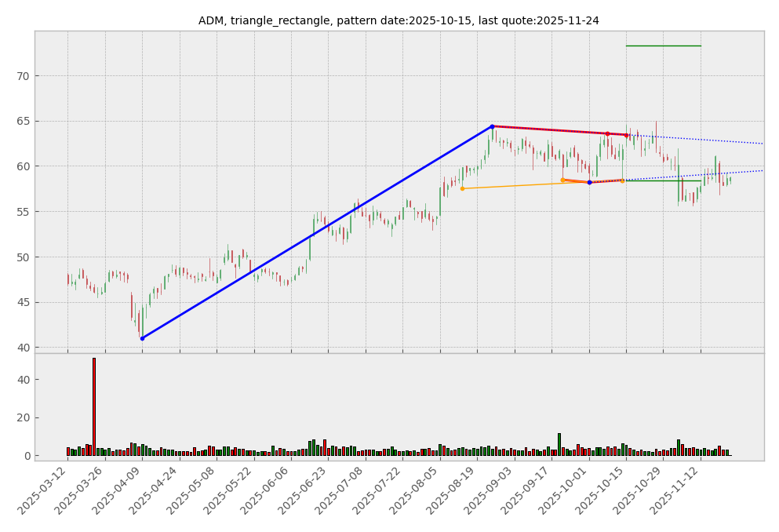Screen dimensions: 779x532
Task: Click the 70 price axis label
Action: 22,76
